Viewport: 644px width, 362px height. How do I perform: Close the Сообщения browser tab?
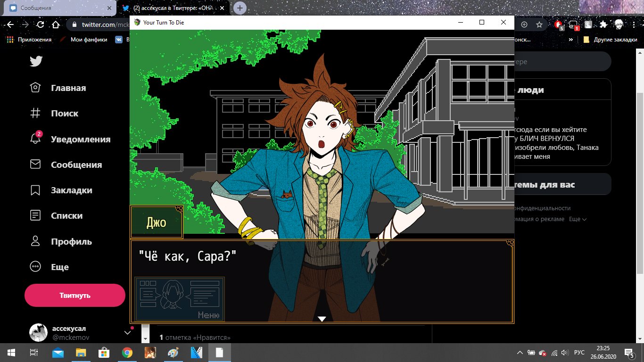[109, 8]
